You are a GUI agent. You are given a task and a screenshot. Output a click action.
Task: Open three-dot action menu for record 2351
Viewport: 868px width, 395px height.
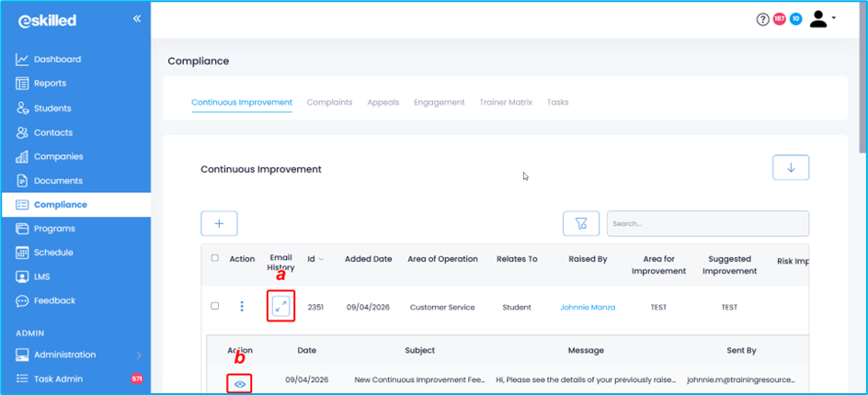tap(242, 307)
